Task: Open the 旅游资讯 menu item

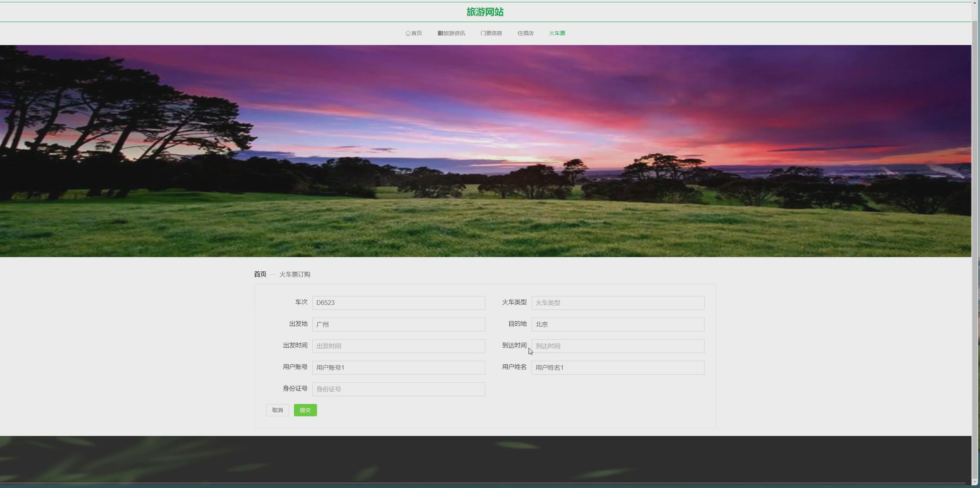Action: pos(451,33)
